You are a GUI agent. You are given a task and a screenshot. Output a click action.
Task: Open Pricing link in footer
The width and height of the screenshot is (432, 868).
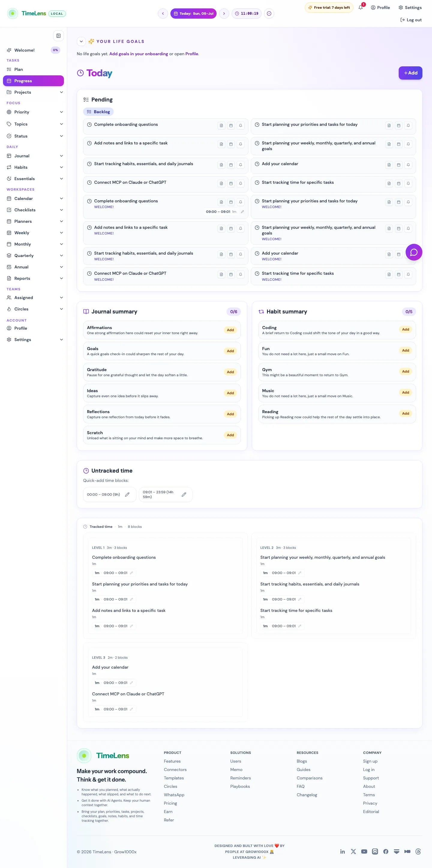click(170, 803)
